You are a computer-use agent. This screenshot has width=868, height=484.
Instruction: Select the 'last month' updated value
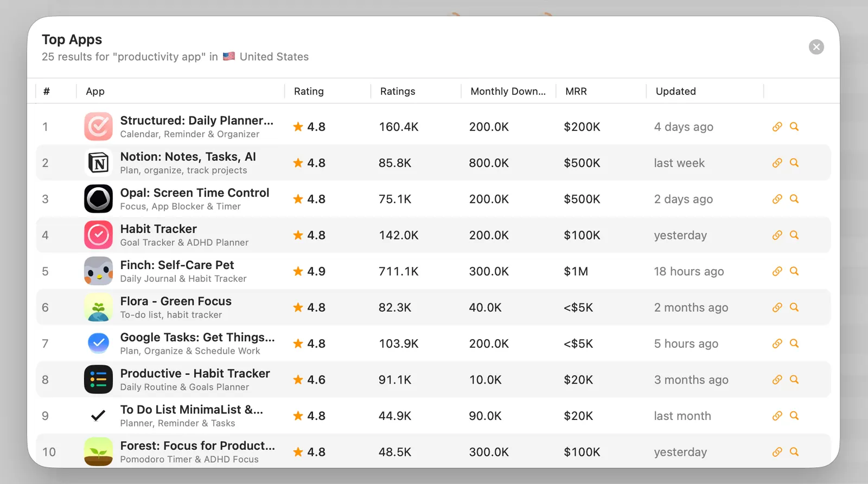coord(682,416)
